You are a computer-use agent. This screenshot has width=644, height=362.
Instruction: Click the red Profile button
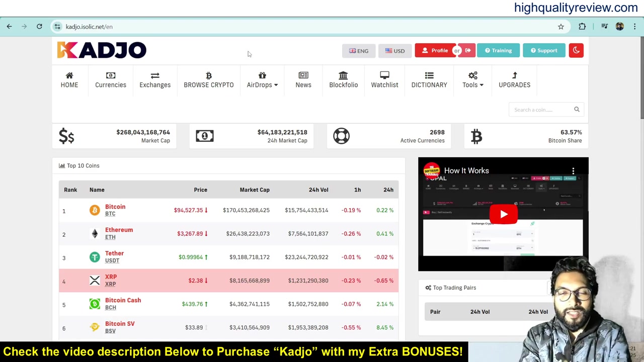435,50
